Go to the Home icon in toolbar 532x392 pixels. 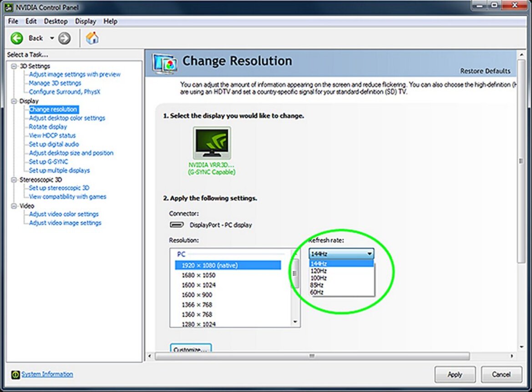(x=92, y=38)
